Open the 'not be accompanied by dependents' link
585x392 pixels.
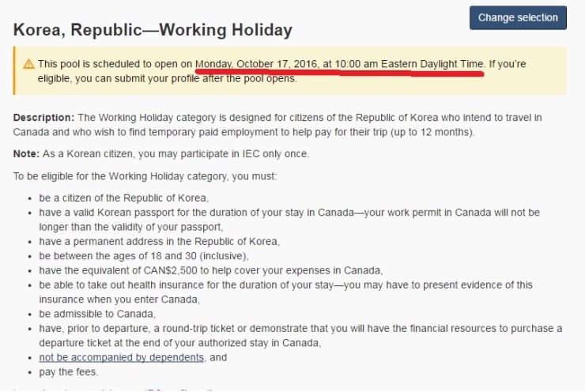coord(121,357)
